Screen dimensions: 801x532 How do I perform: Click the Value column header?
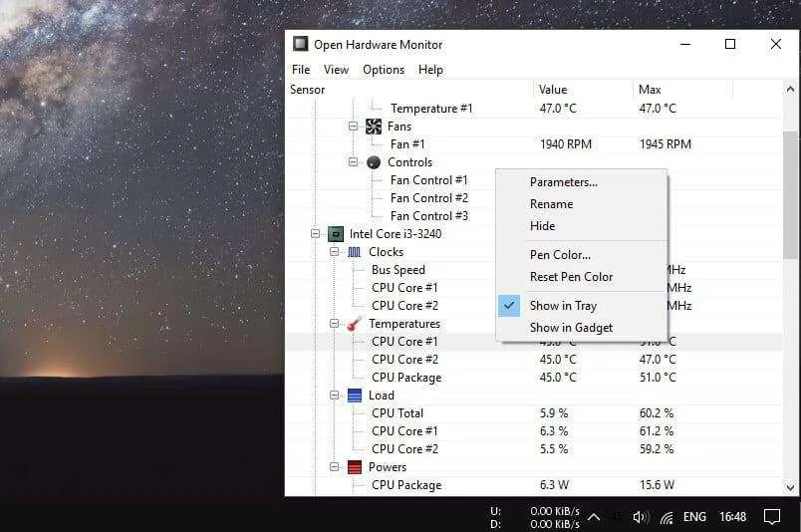[584, 90]
